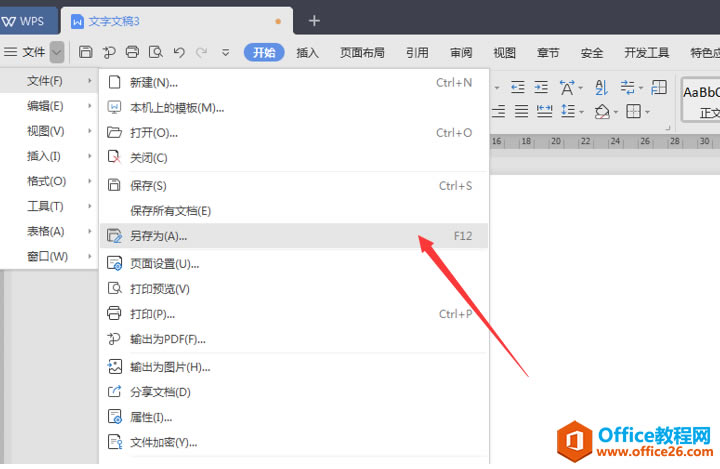Select the 页面布局 ribbon tab

pyautogui.click(x=362, y=53)
